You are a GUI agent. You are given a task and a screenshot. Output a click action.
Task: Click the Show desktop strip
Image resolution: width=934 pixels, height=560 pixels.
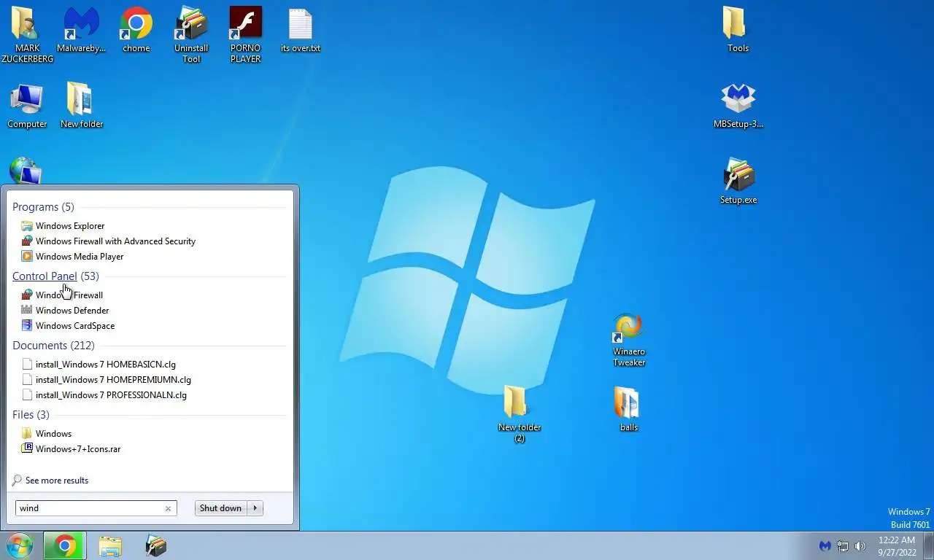pos(928,546)
